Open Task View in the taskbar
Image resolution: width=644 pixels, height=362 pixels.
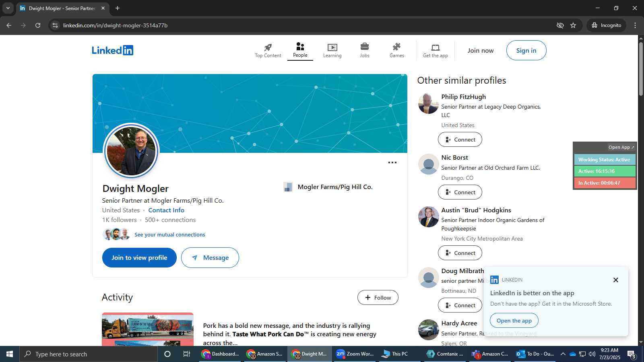[187, 354]
